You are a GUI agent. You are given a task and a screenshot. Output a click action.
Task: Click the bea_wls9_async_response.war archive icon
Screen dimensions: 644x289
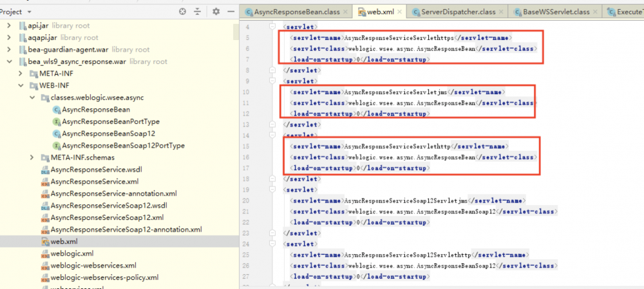22,61
